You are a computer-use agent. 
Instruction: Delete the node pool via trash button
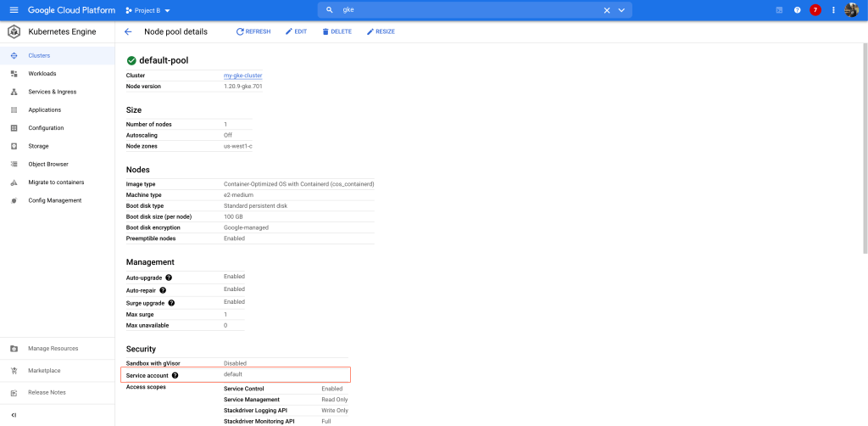coord(337,31)
